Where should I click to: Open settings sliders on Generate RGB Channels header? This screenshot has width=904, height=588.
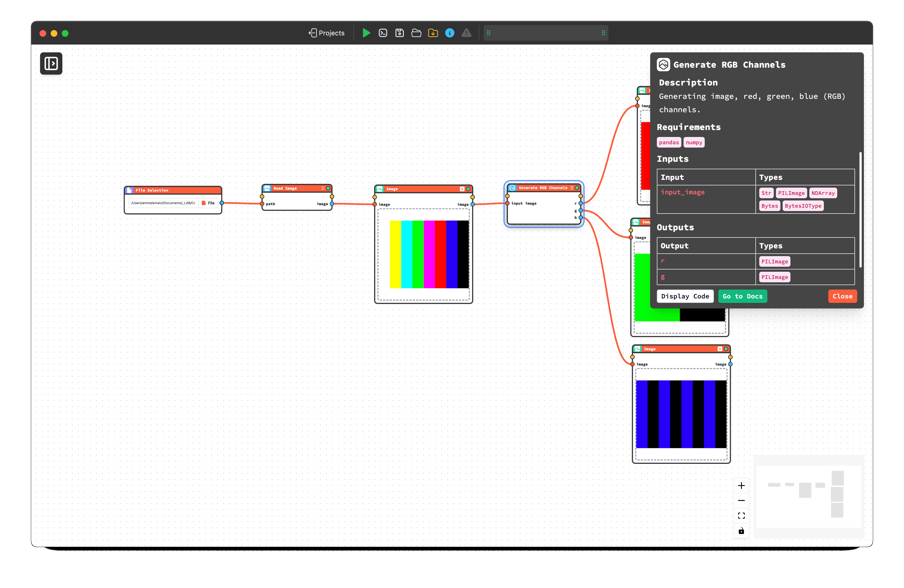pos(571,187)
